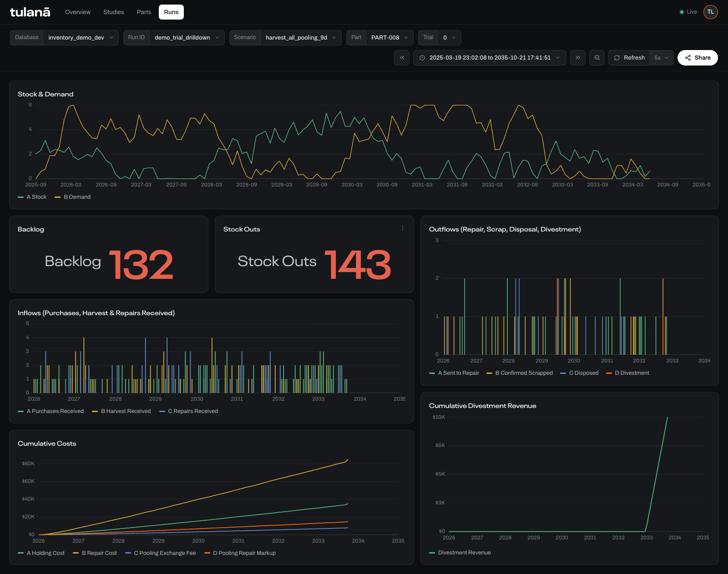Open the Database inventory_demo_dev dropdown
The image size is (728, 574).
(x=64, y=38)
